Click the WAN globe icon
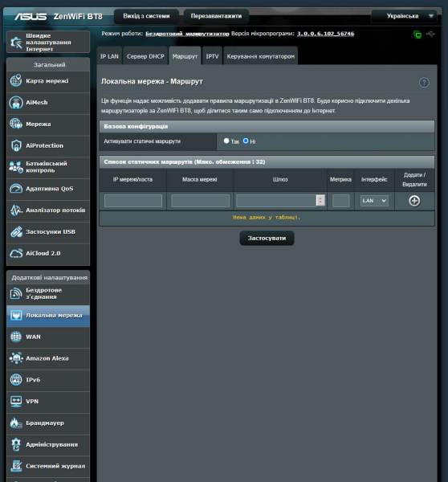This screenshot has height=482, width=448. click(16, 337)
